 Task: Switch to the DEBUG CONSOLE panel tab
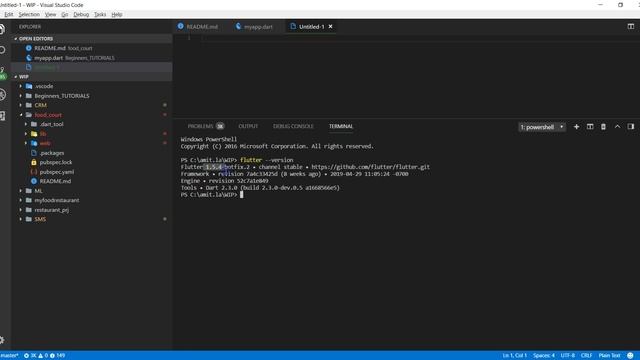293,127
